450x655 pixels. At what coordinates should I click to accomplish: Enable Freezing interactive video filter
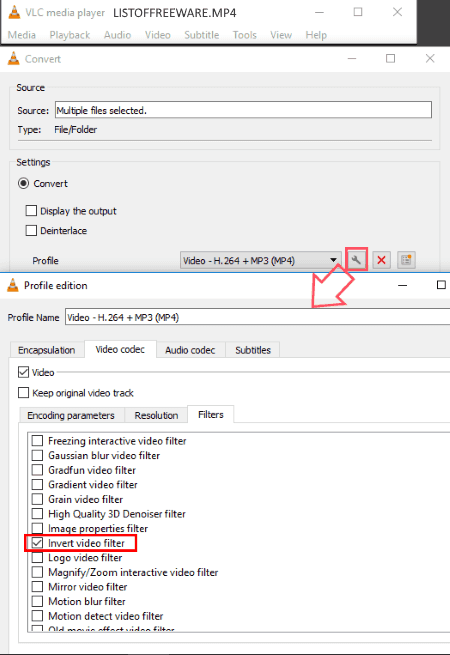coord(38,440)
